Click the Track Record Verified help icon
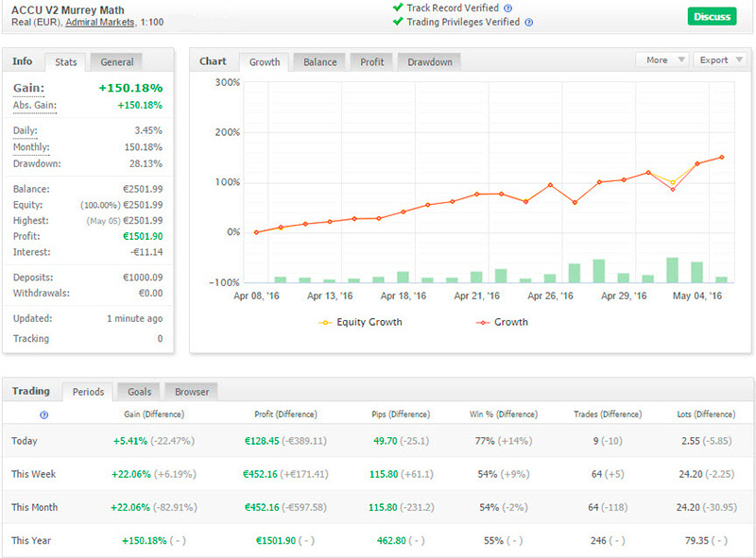 tap(507, 8)
